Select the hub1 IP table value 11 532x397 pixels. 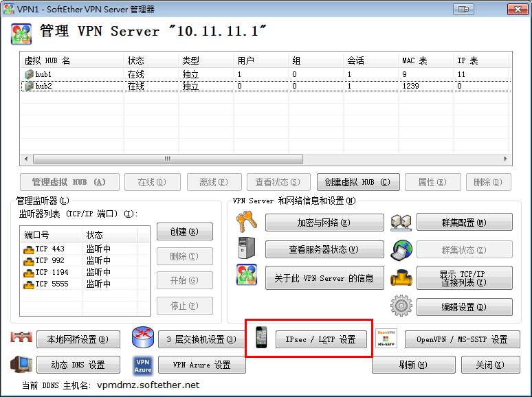click(x=461, y=74)
